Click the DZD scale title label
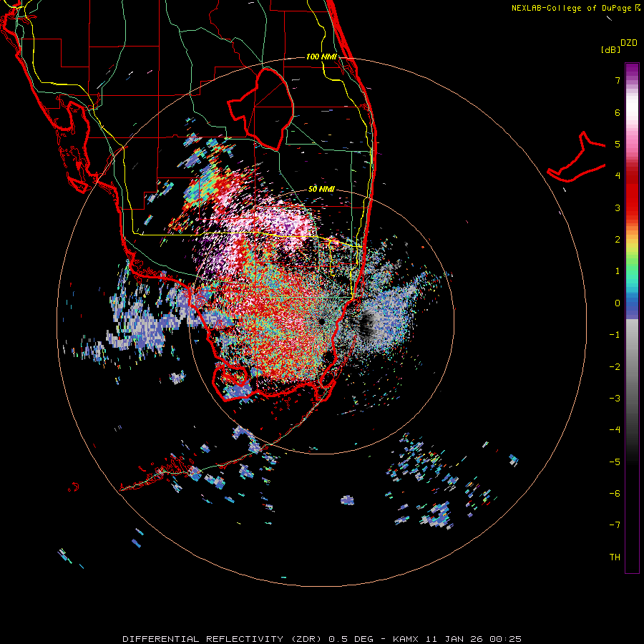This screenshot has height=644, width=644. click(629, 43)
